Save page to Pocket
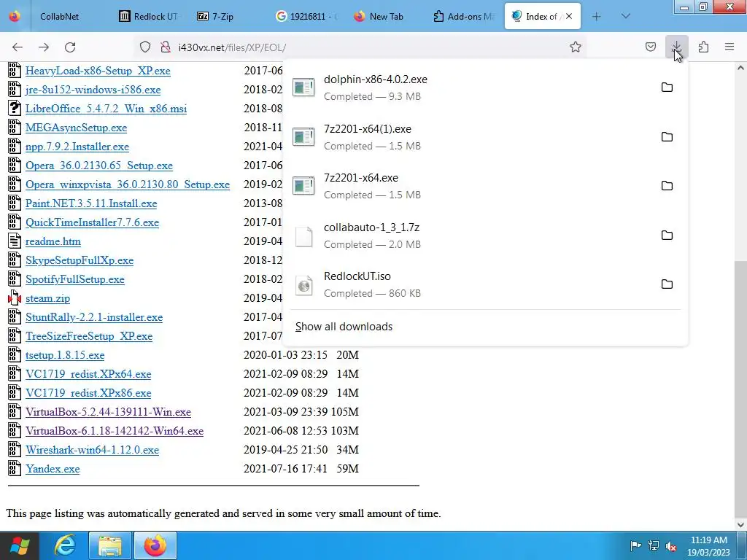This screenshot has height=560, width=747. (651, 47)
